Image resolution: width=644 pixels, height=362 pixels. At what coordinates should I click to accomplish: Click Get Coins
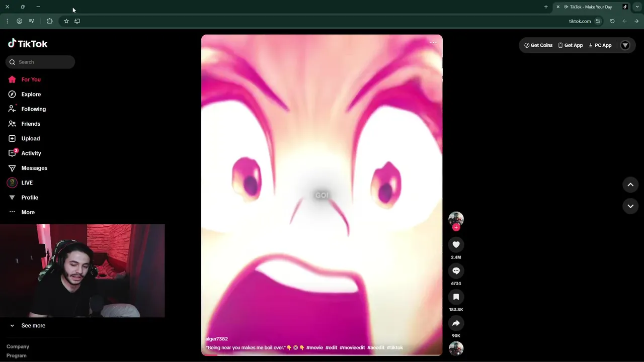[538, 45]
